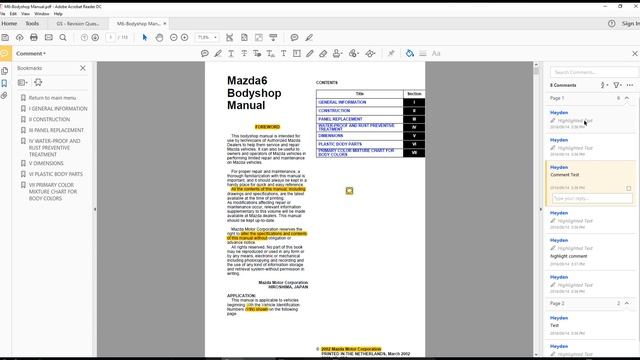
Task: Open the PANEL REPLACEMENT contents link
Action: coord(340,119)
